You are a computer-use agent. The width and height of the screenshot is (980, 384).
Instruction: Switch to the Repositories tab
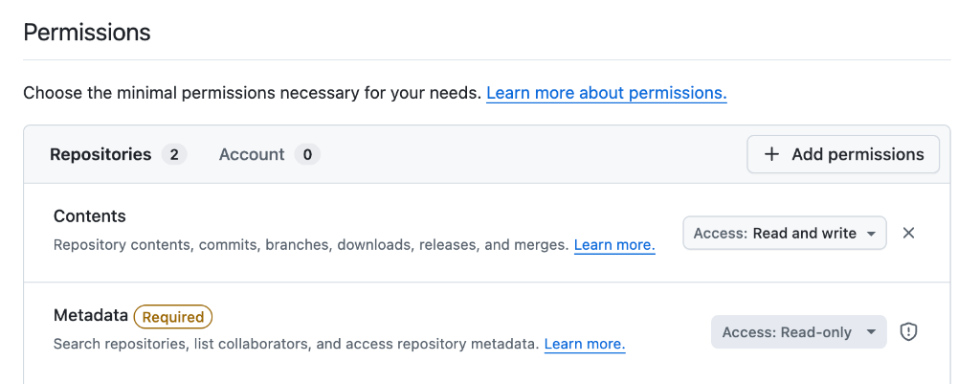tap(101, 154)
